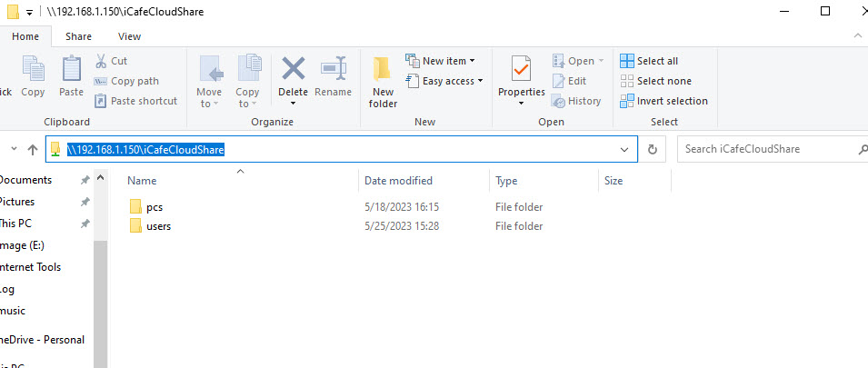This screenshot has width=868, height=368.
Task: Open Properties via the checkmark icon
Action: 521,71
